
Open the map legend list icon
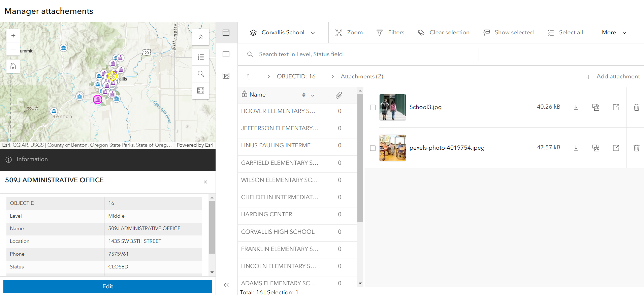coord(201,57)
